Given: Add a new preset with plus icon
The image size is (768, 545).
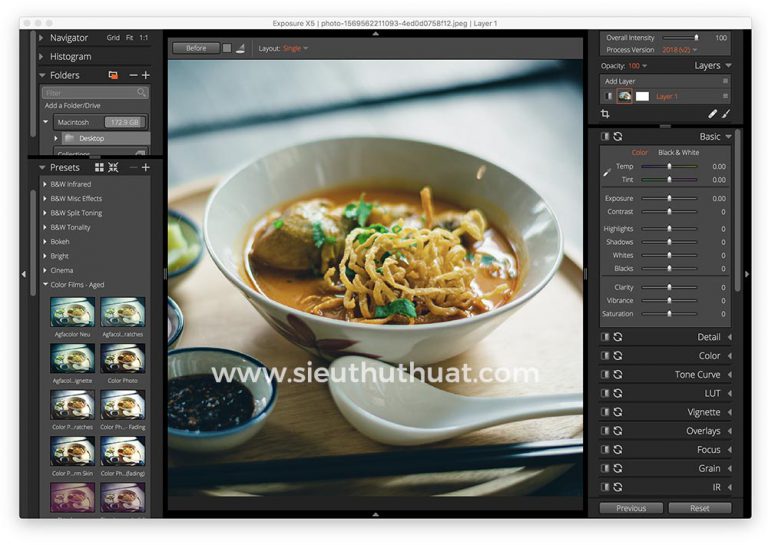Looking at the screenshot, I should [x=145, y=167].
